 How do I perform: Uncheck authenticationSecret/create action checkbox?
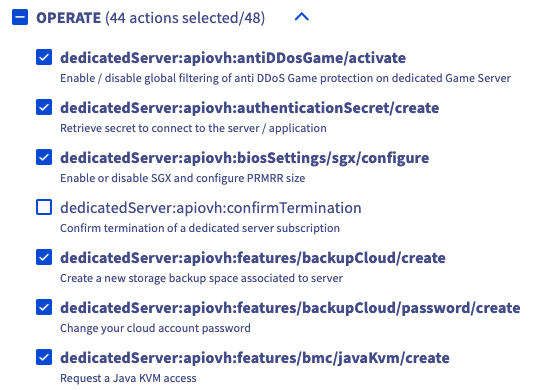coord(44,107)
